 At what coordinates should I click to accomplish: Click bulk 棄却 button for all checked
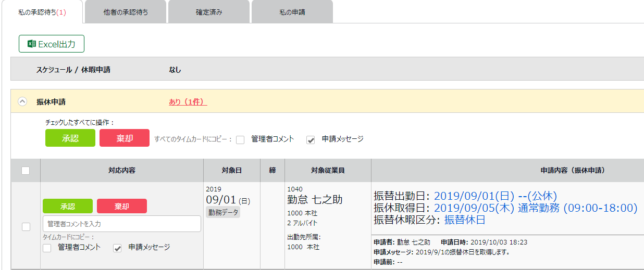coord(125,138)
